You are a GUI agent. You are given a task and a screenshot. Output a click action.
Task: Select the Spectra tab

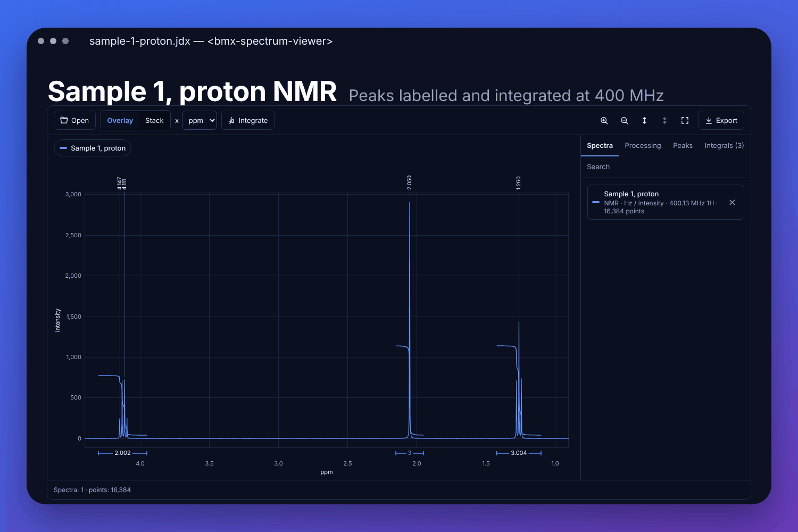(600, 145)
